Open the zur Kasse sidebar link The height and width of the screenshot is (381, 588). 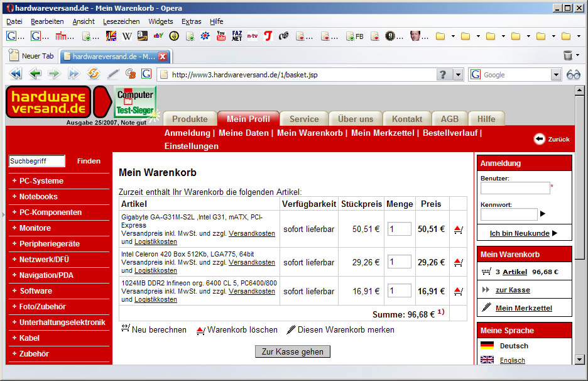513,290
